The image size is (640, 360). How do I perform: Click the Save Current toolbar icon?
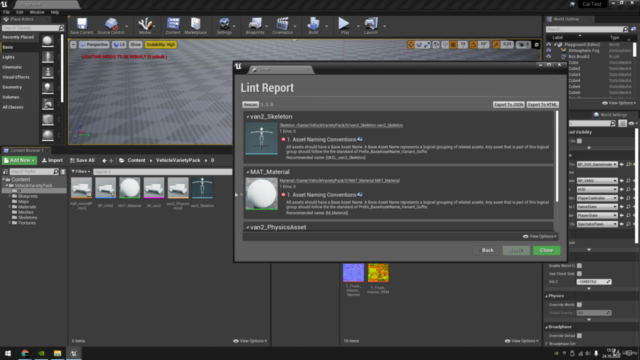click(82, 26)
